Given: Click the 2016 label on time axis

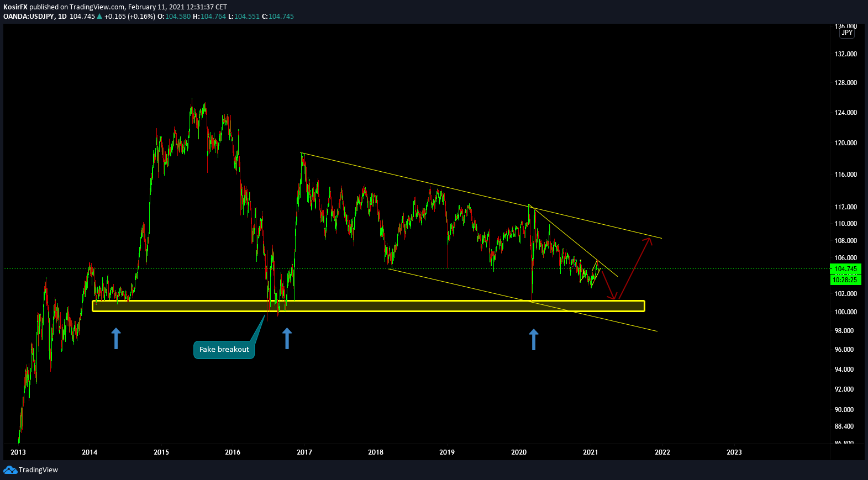Looking at the screenshot, I should [233, 452].
